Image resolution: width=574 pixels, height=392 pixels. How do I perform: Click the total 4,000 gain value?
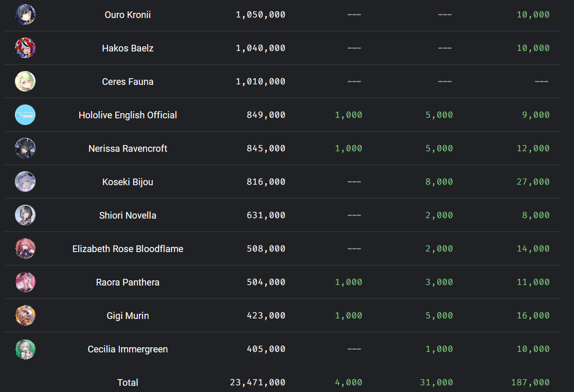[349, 383]
